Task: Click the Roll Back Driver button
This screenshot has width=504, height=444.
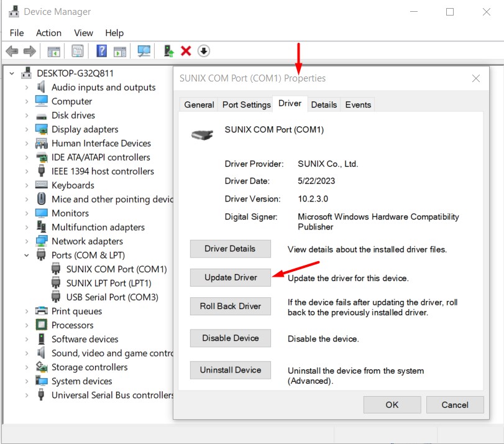Action: pyautogui.click(x=230, y=306)
